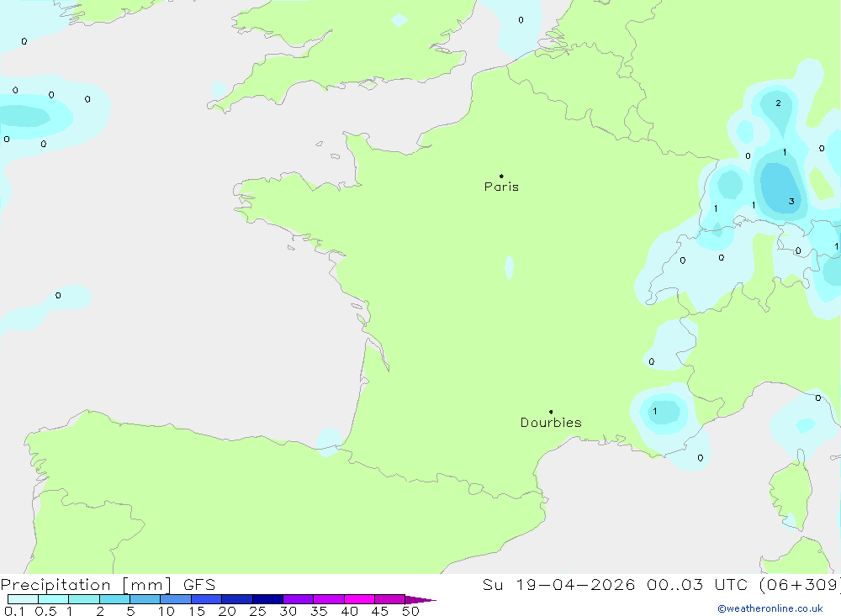Click the '0.1' legend scale label
Screen dimensions: 841x616
(x=14, y=611)
